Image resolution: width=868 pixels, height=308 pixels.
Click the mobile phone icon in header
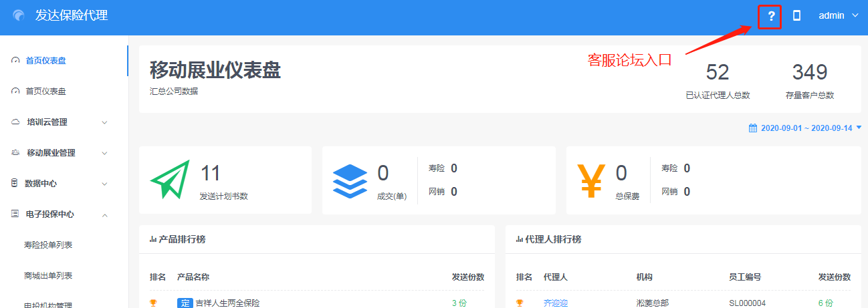(x=796, y=16)
